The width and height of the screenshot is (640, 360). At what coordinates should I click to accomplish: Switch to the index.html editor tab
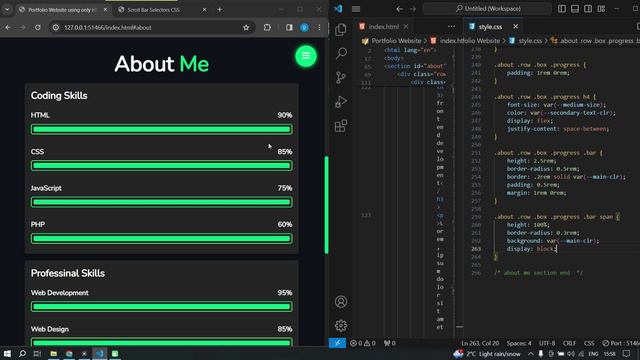click(384, 27)
